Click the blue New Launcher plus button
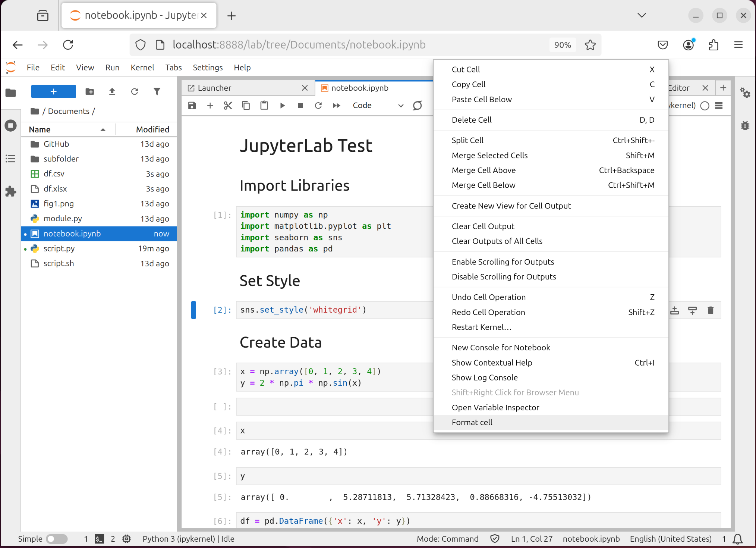The image size is (756, 548). click(53, 91)
